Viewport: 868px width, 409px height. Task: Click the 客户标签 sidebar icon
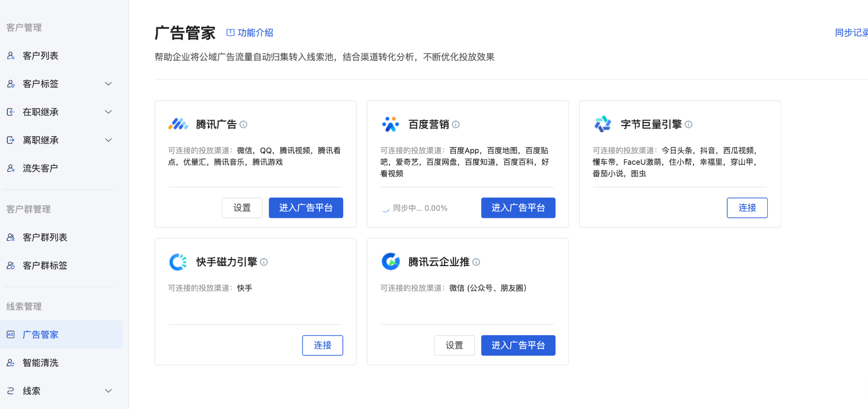pos(10,84)
